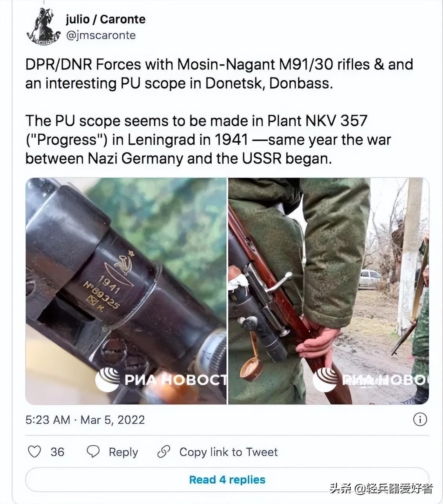Image resolution: width=443 pixels, height=504 pixels.
Task: Click the julio / Caronte profile avatar
Action: (43, 27)
